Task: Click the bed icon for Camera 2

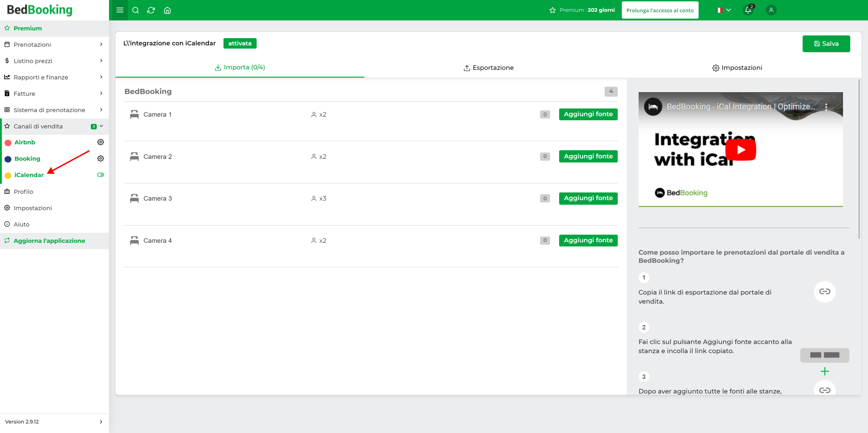Action: pos(134,157)
